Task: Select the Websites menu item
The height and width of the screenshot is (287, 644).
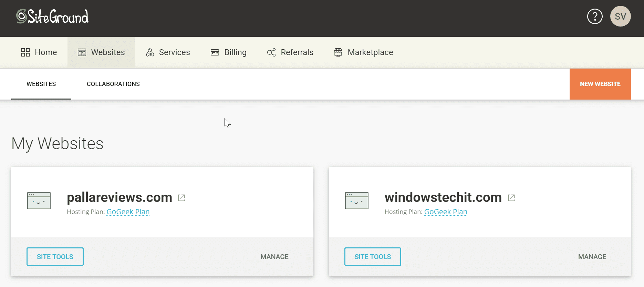Action: [x=101, y=52]
